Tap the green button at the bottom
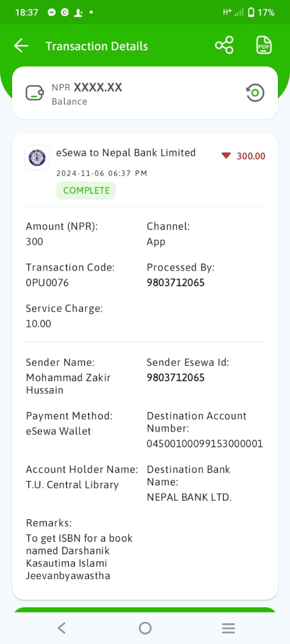 pyautogui.click(x=145, y=610)
